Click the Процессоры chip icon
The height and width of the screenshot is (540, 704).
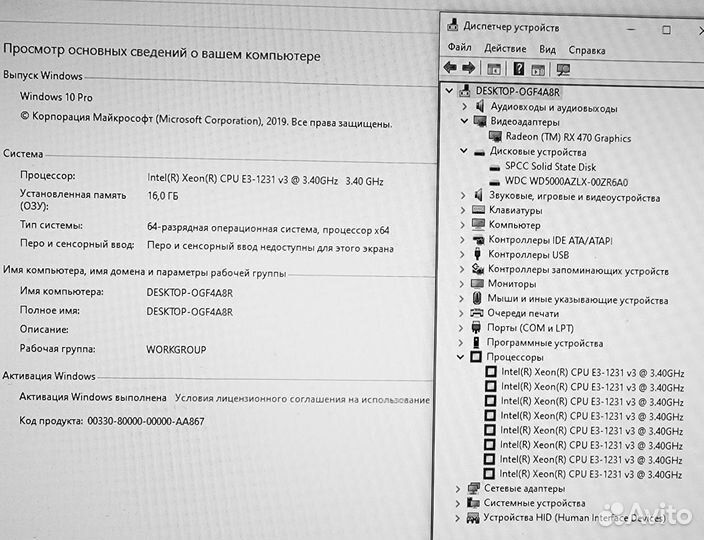(476, 357)
